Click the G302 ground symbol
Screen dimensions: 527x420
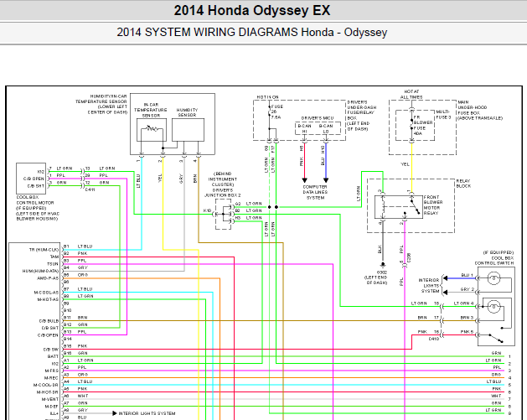[x=383, y=265]
